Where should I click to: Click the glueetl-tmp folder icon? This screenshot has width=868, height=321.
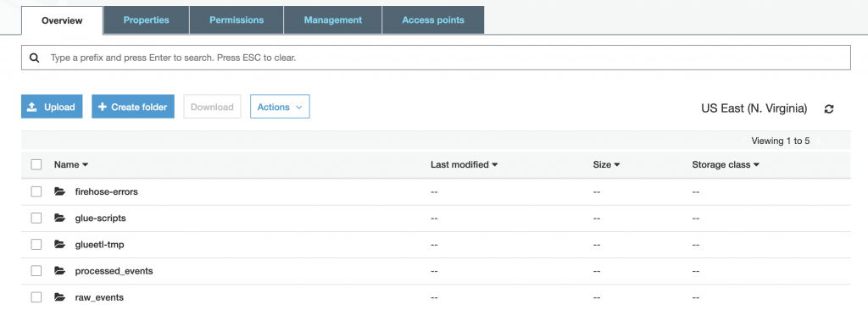(x=60, y=244)
